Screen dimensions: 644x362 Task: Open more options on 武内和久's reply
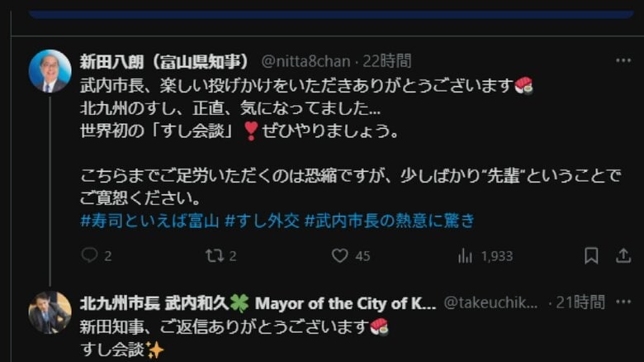(x=623, y=302)
